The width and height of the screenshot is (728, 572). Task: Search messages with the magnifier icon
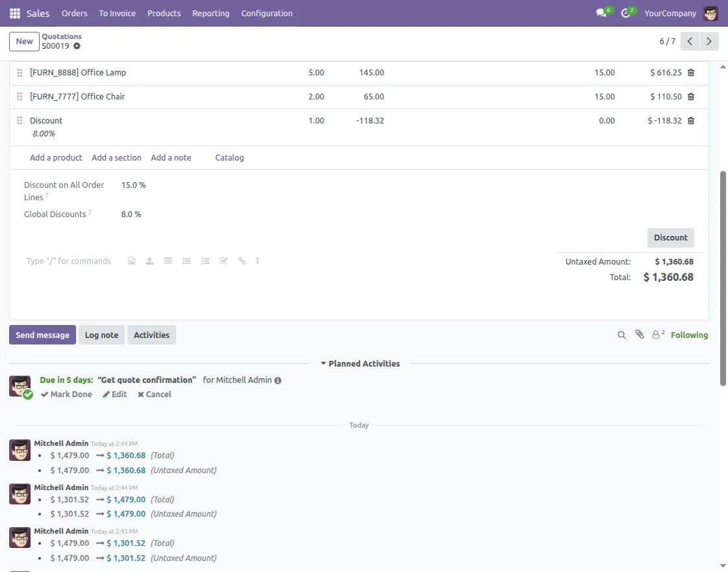click(621, 335)
